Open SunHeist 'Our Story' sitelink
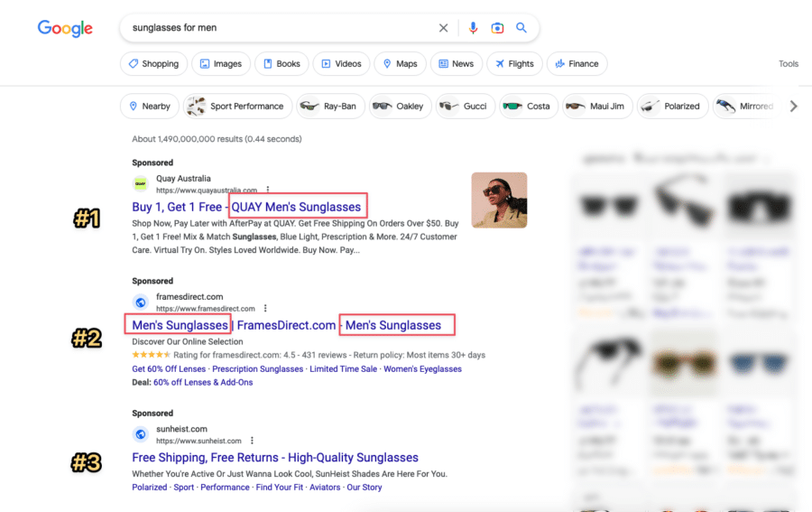Viewport: 812px width, 512px height. pyautogui.click(x=364, y=487)
